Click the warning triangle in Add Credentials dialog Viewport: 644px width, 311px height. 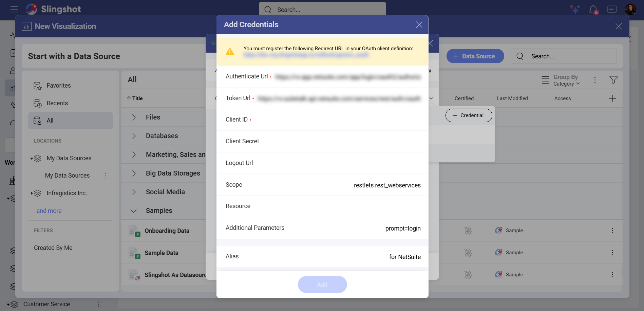pyautogui.click(x=230, y=51)
